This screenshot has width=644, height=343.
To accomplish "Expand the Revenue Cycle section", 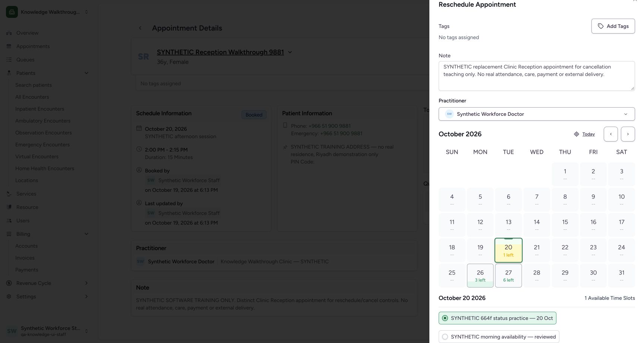I will (x=86, y=283).
